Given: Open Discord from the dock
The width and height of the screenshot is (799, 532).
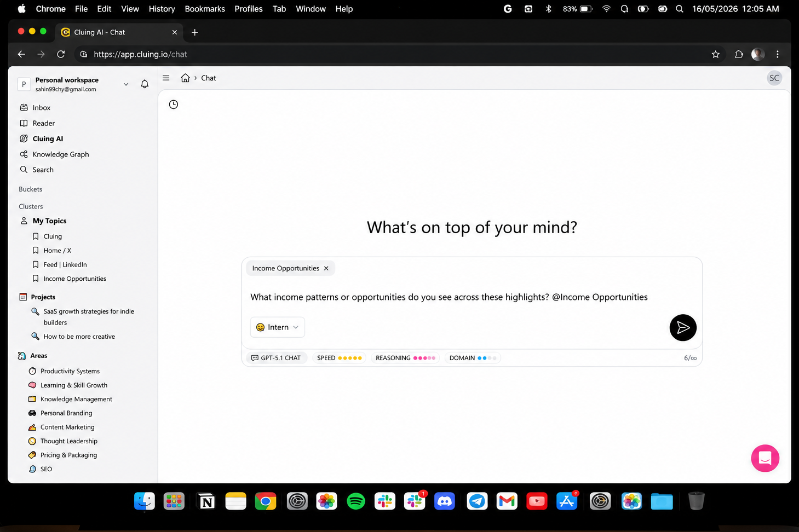Looking at the screenshot, I should (444, 501).
